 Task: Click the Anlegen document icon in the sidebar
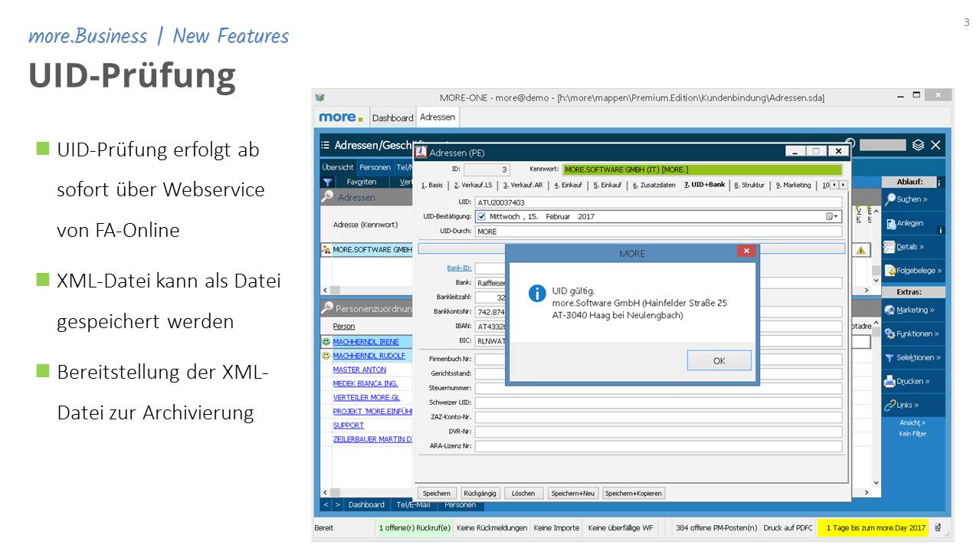[890, 224]
